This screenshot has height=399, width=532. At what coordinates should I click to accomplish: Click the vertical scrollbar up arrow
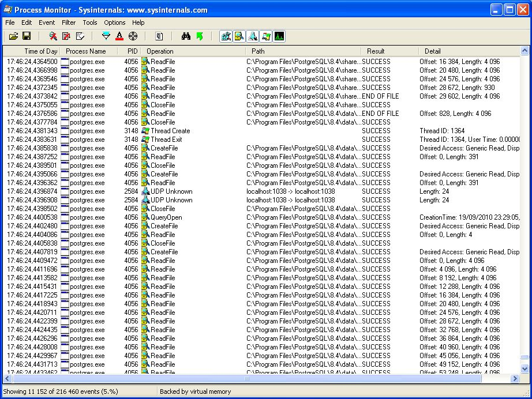pos(524,51)
